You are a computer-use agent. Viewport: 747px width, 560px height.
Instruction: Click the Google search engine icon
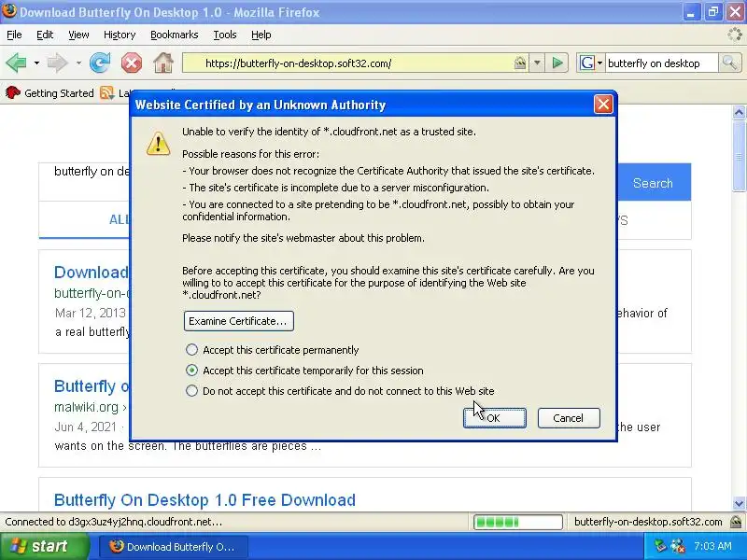click(587, 63)
